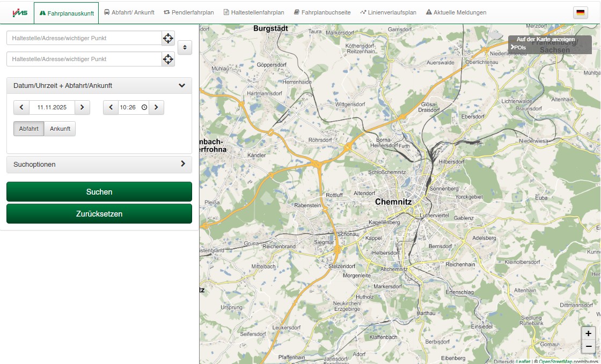
Task: Locate origin stop with crosshair icon
Action: click(168, 38)
